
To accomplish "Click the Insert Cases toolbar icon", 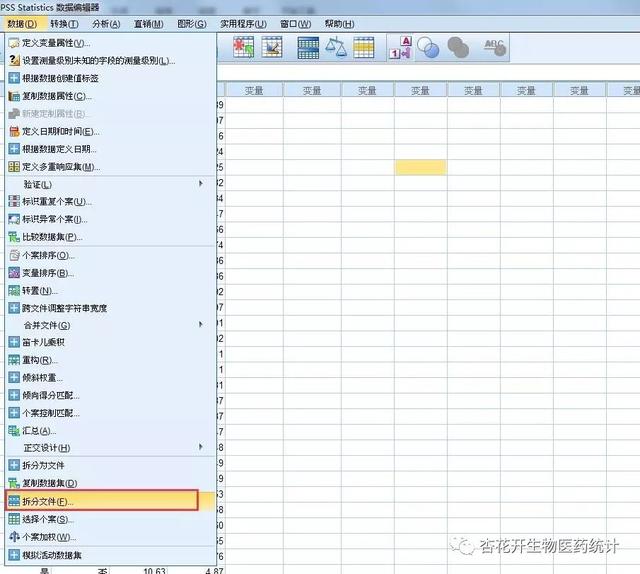I will 243,47.
